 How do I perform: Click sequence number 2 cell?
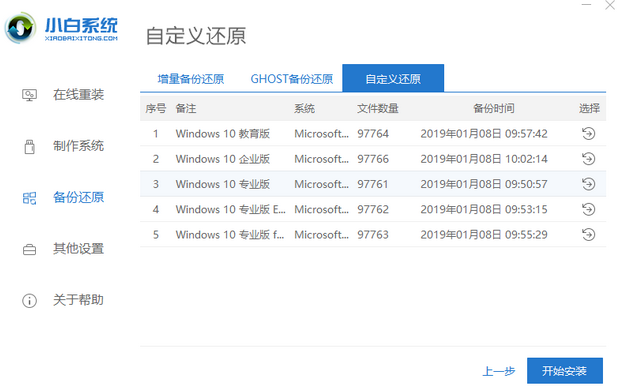(156, 159)
